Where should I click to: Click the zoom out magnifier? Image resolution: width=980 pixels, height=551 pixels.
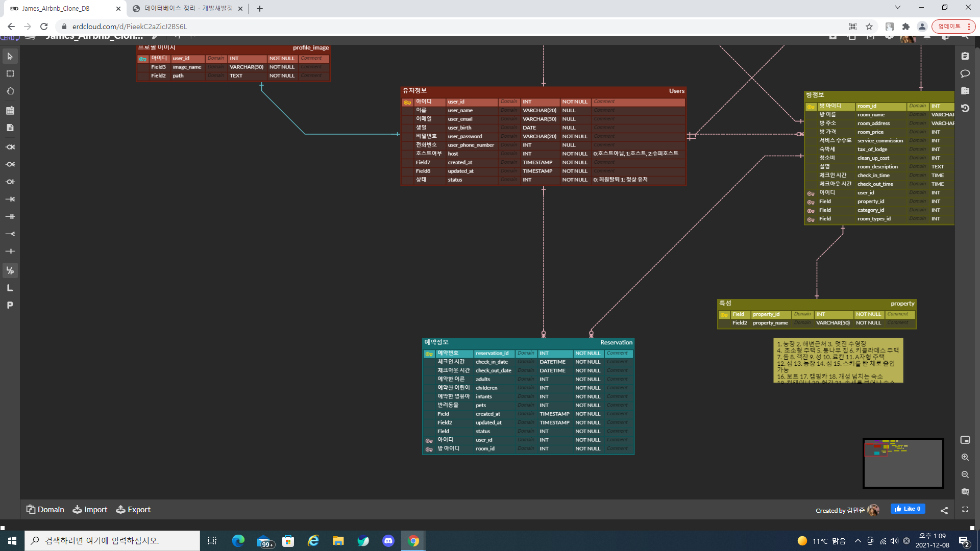point(965,474)
